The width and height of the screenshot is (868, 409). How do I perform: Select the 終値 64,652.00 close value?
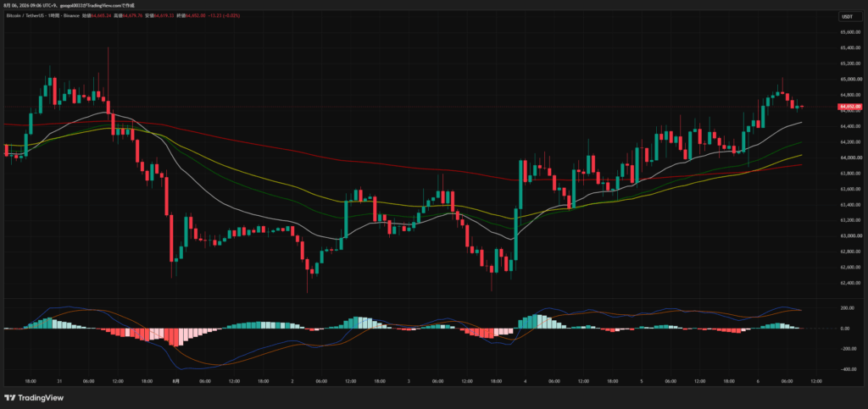(192, 16)
